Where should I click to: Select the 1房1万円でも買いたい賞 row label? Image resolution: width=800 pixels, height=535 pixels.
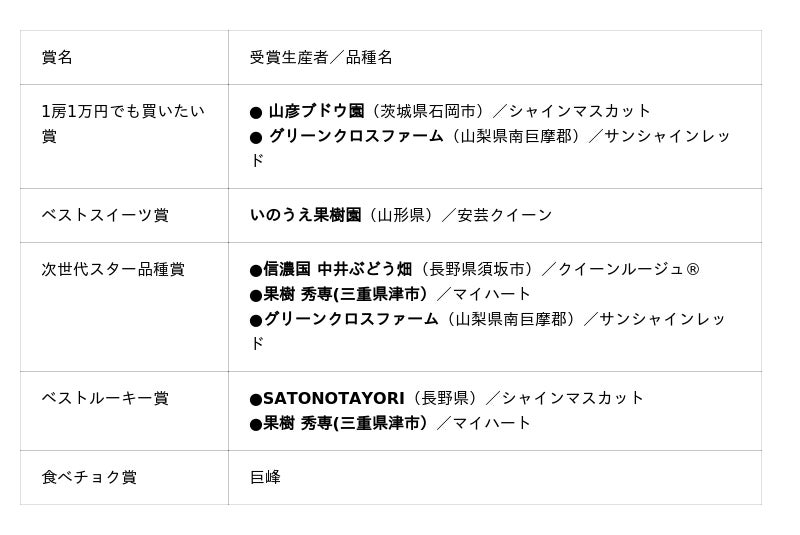pos(123,123)
